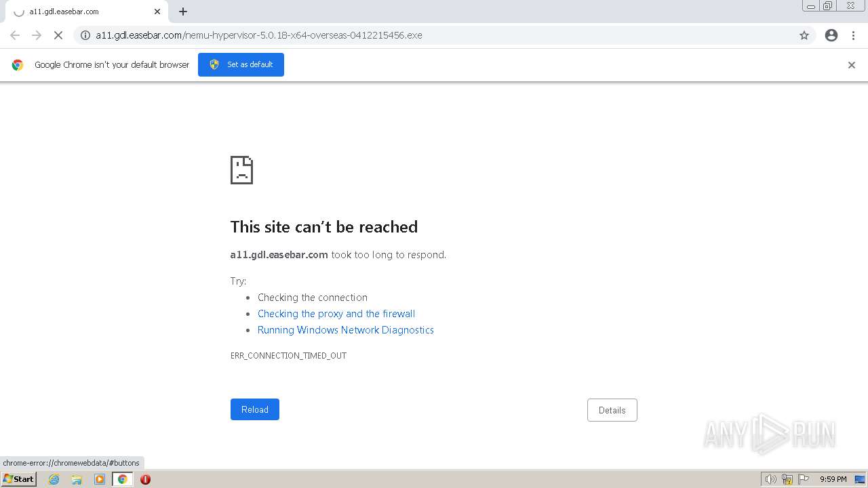868x488 pixels.
Task: Close the a11.gdl.easebar.com tab
Action: (x=157, y=12)
